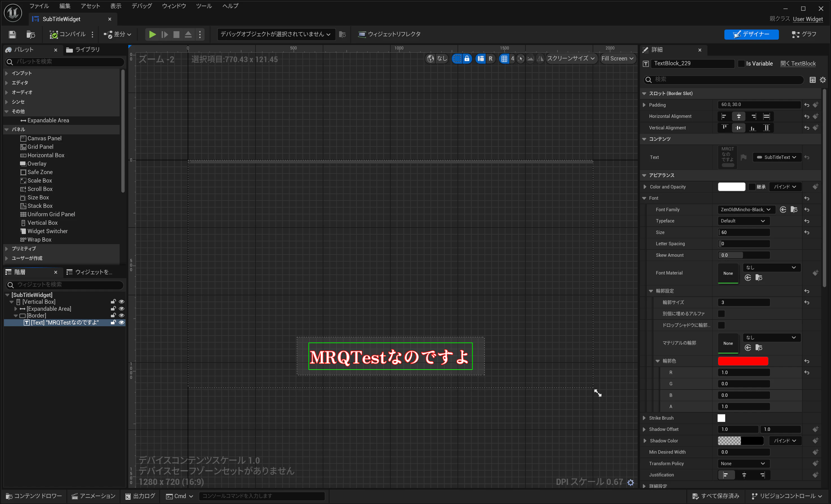The height and width of the screenshot is (504, 831).
Task: Open the コンテンツドロワー
Action: pos(34,496)
